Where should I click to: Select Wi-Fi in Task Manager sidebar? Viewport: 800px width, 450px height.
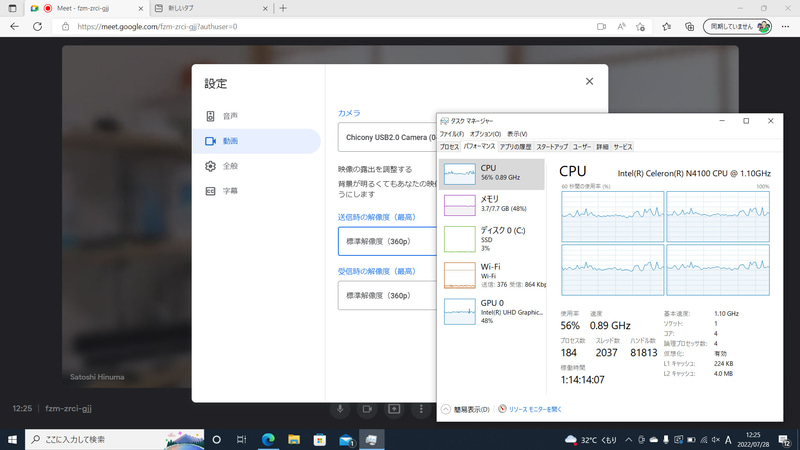(x=492, y=275)
